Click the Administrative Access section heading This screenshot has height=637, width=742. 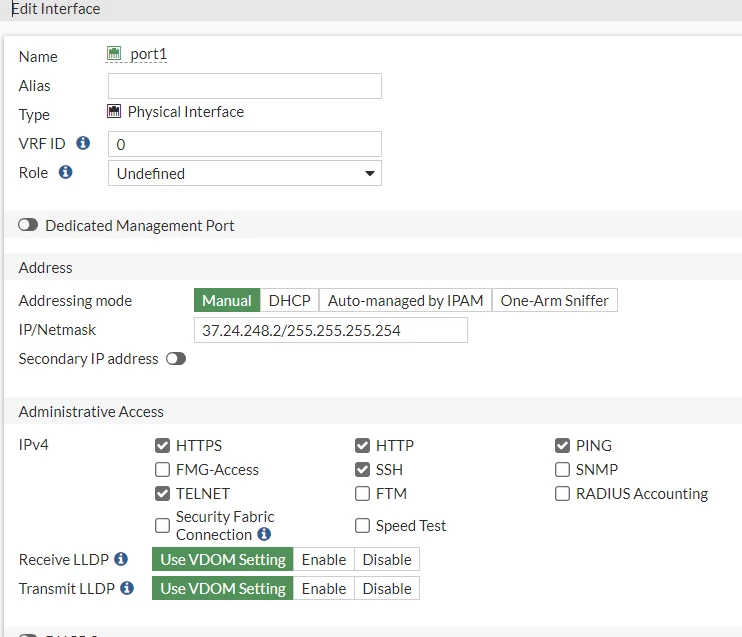91,411
